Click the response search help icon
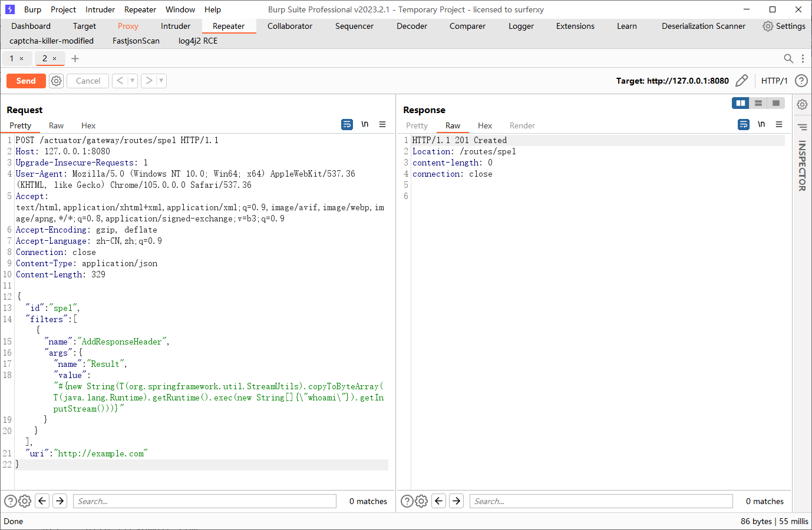 click(x=407, y=501)
